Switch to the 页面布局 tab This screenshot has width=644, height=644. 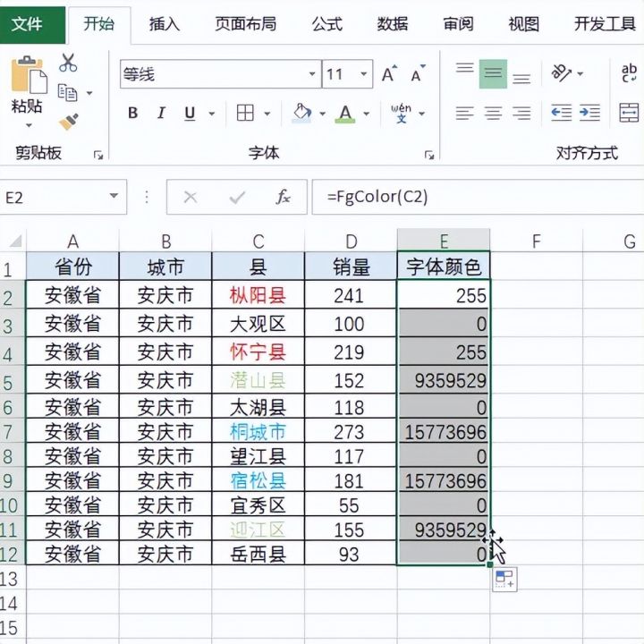[x=246, y=24]
